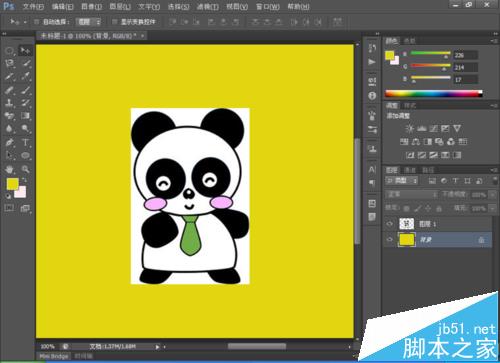Enable the 显示变换控件 checkbox

coord(114,22)
